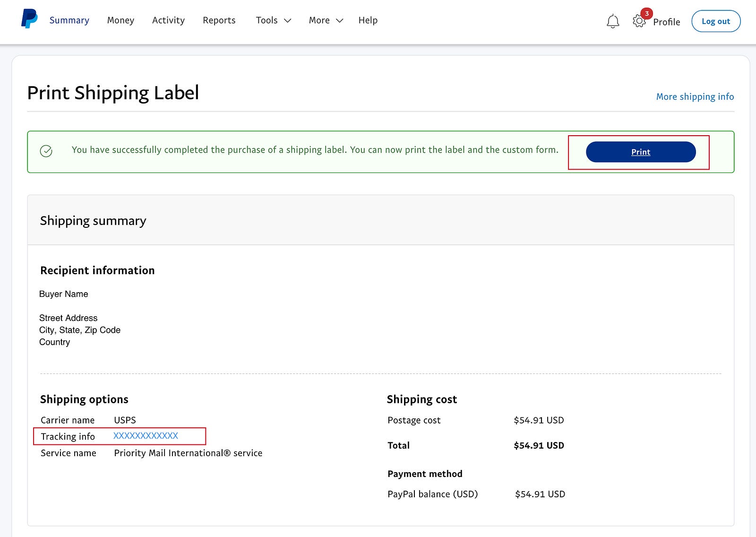Click the Tracking info label

pos(68,436)
